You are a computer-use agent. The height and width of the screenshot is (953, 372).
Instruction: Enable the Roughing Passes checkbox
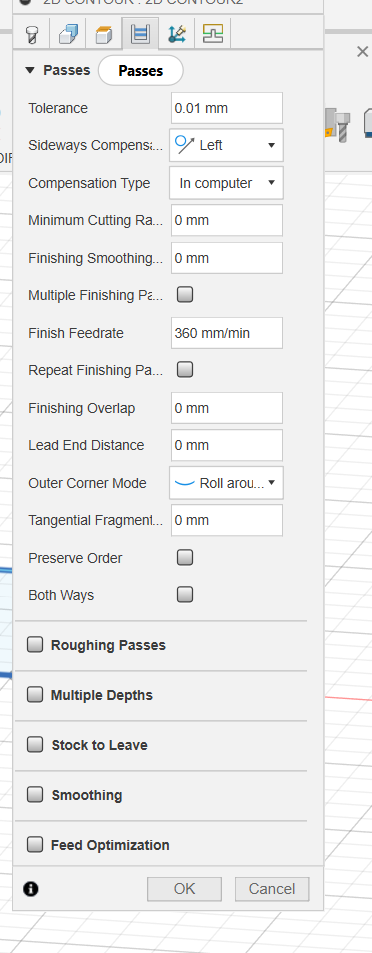pos(35,645)
